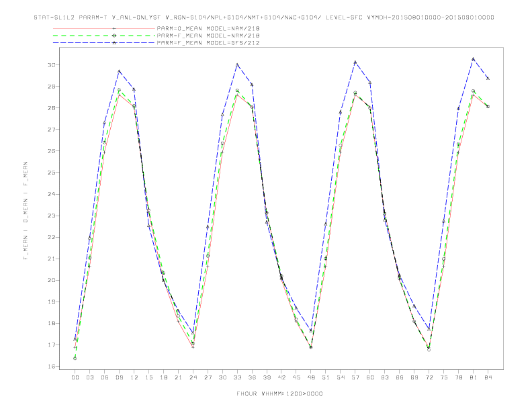Click forecast hour tick label 48
This screenshot has width=532, height=411.
tap(311, 377)
